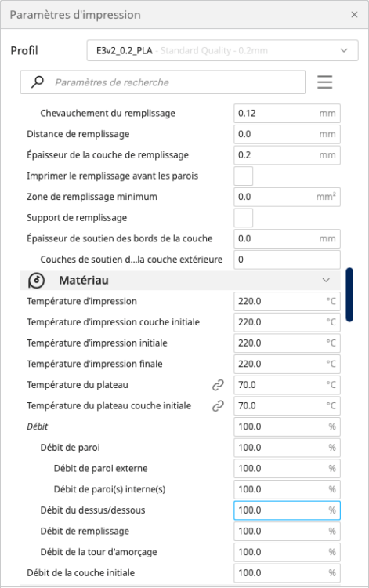Click the Matériau spool icon
Image resolution: width=369 pixels, height=588 pixels.
pos(36,281)
